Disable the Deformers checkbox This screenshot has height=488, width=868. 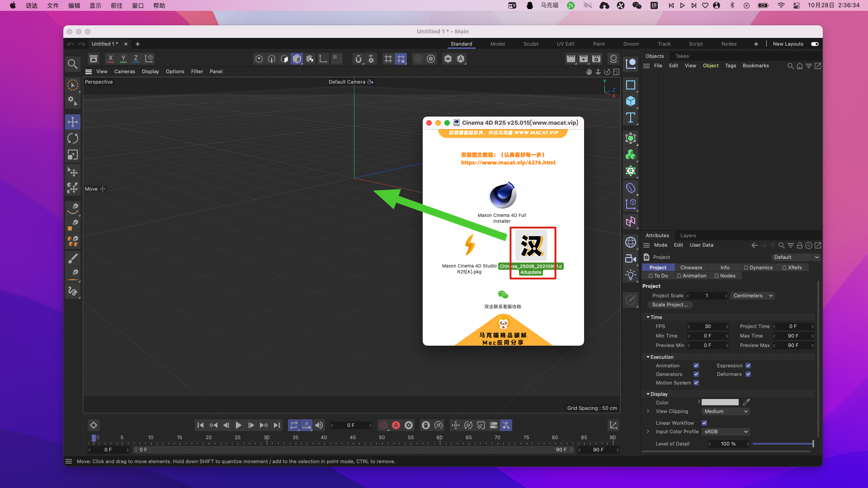coord(748,374)
